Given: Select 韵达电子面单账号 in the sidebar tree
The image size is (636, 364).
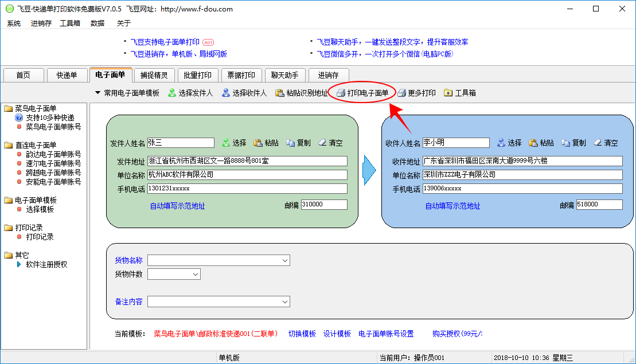Looking at the screenshot, I should [x=53, y=154].
